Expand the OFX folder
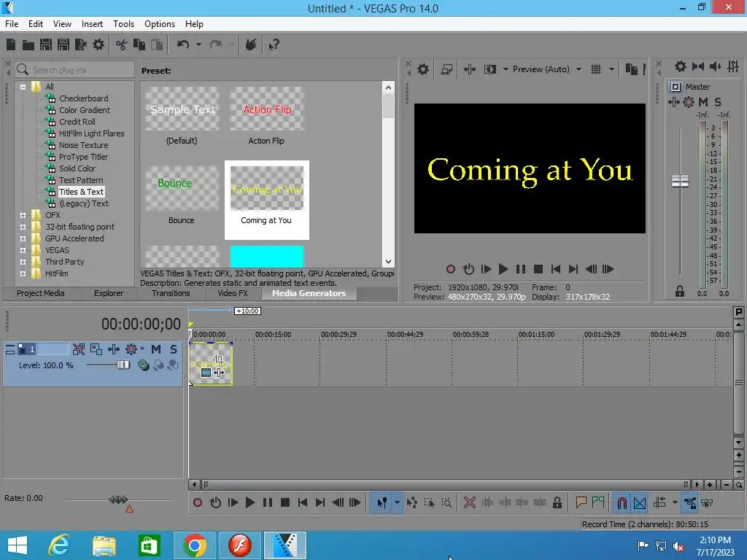Image resolution: width=747 pixels, height=560 pixels. coord(23,215)
